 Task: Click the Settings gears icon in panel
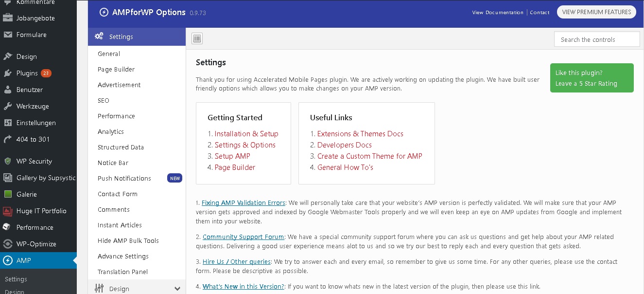[99, 37]
